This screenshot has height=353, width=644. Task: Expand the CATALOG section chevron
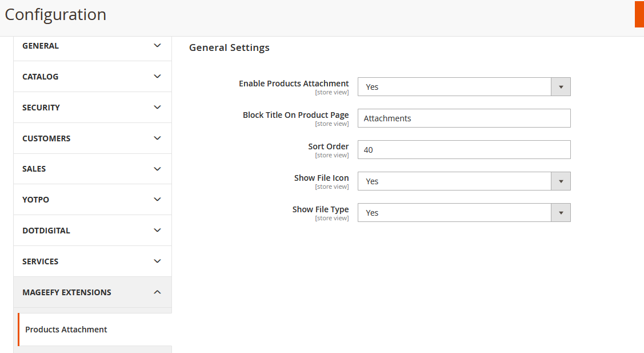157,77
